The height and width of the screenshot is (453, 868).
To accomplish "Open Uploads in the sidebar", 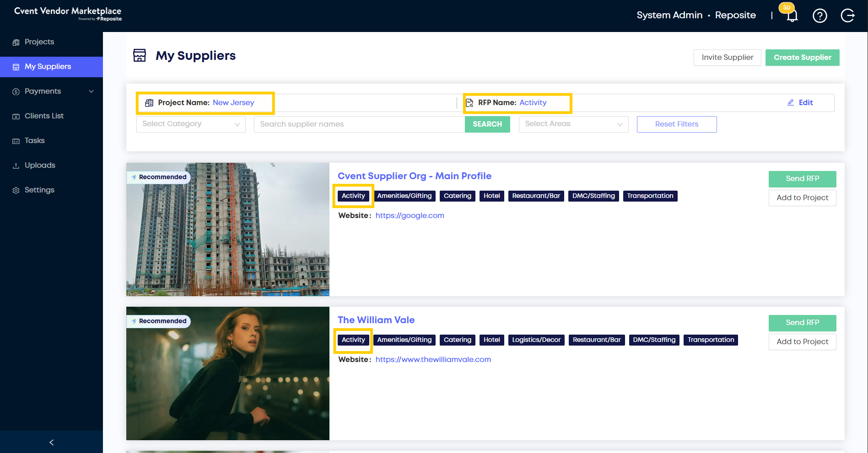I will [51, 165].
